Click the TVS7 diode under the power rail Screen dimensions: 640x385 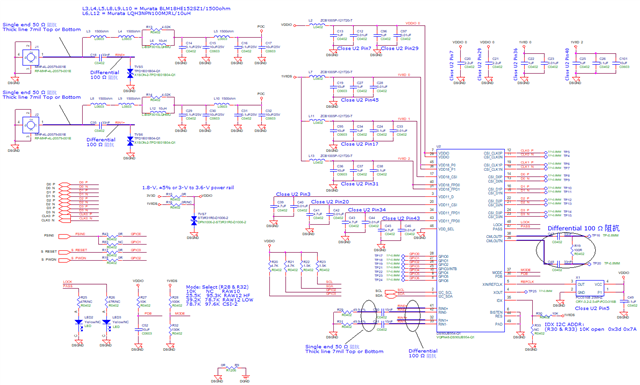[194, 221]
